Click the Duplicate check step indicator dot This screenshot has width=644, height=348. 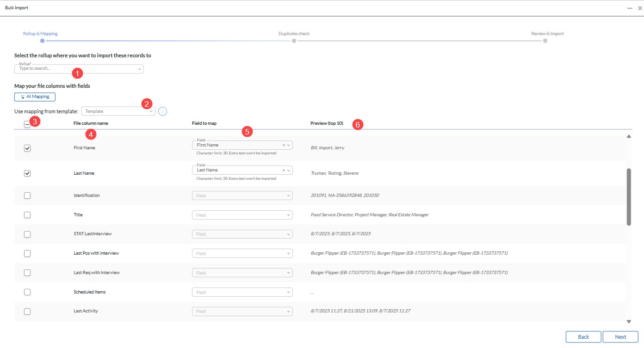pos(294,41)
